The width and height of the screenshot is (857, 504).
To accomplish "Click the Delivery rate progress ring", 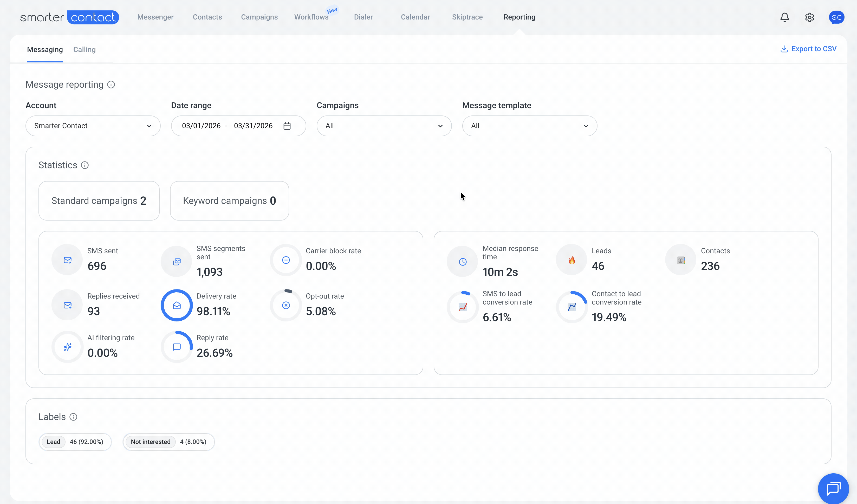I will [177, 305].
